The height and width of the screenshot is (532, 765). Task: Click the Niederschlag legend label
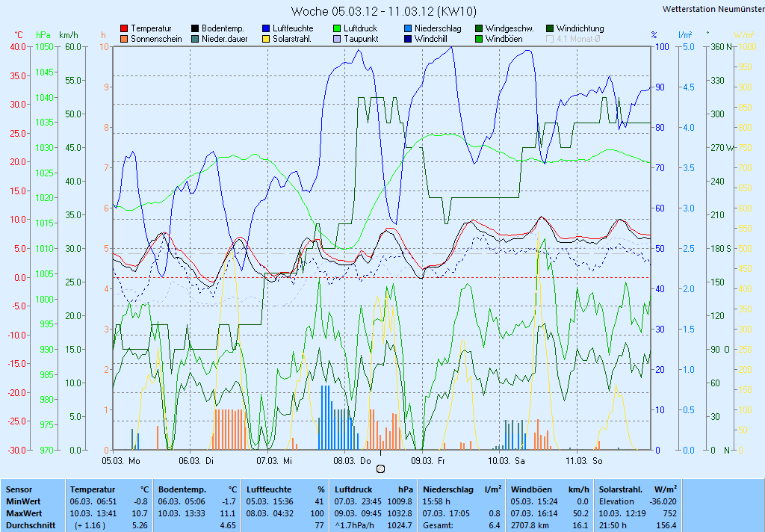coord(438,28)
